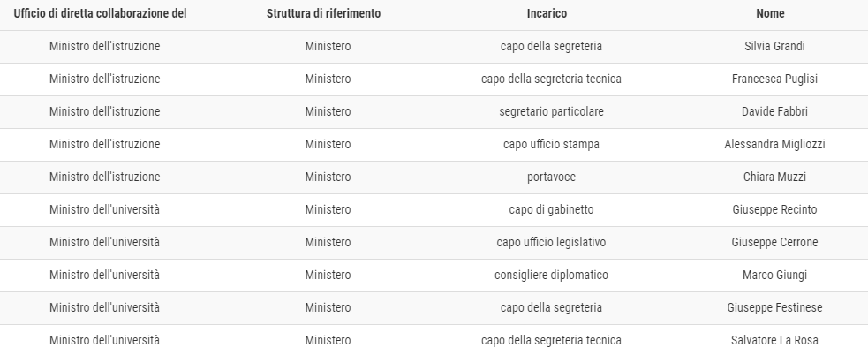Select Alessandra Migliozzi in the Nome column
The width and height of the screenshot is (868, 355).
[774, 144]
